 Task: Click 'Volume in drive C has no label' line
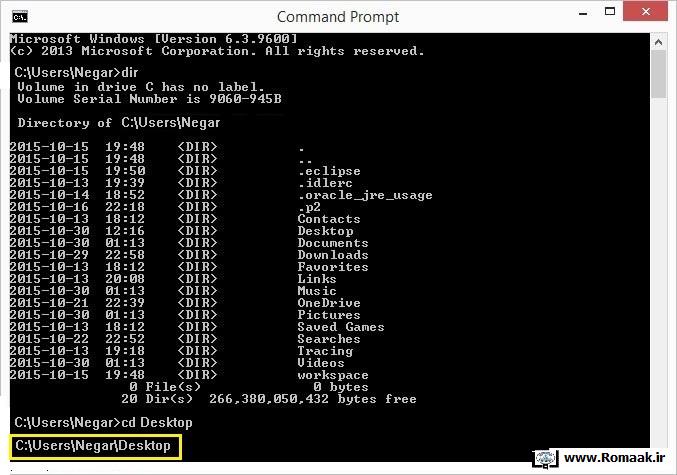click(141, 87)
